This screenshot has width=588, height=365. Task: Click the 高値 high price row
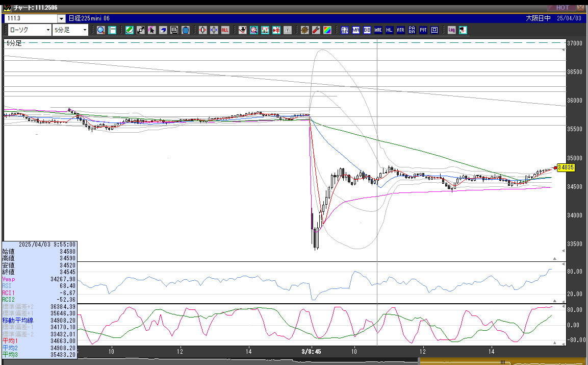pyautogui.click(x=39, y=258)
